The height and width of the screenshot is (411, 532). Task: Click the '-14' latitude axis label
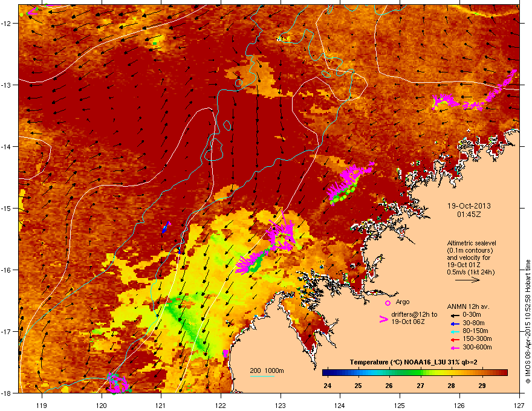(7, 147)
